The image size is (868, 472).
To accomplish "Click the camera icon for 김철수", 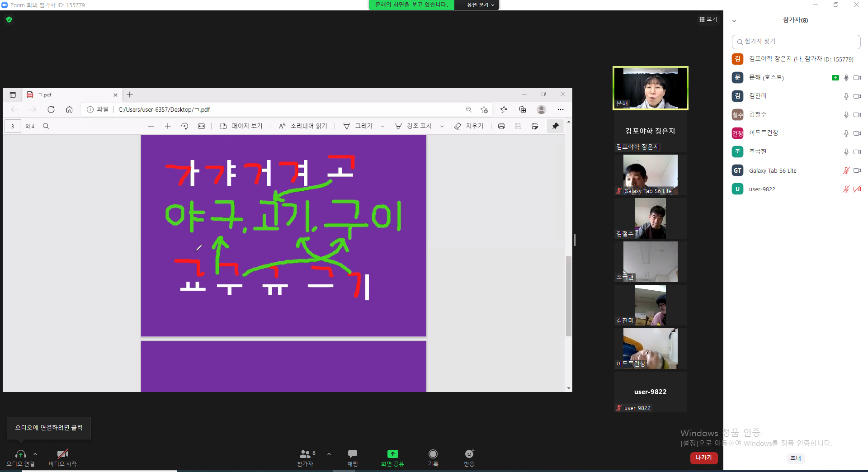I will coord(857,115).
